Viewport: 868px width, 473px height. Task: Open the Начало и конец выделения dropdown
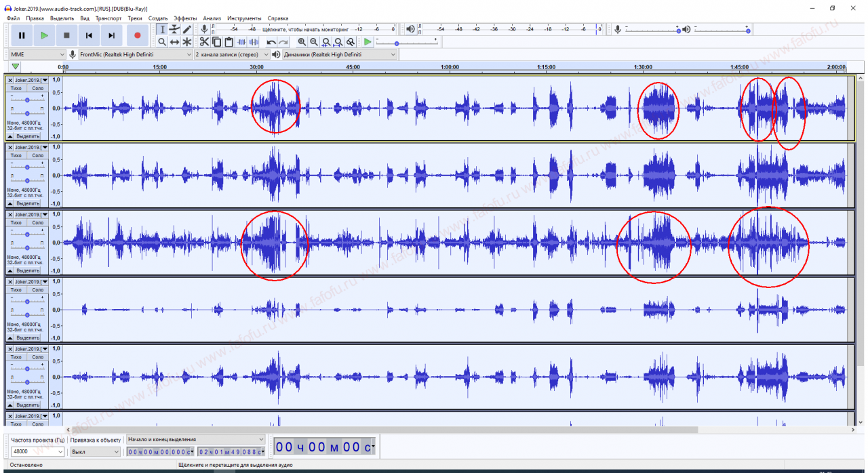coord(195,439)
